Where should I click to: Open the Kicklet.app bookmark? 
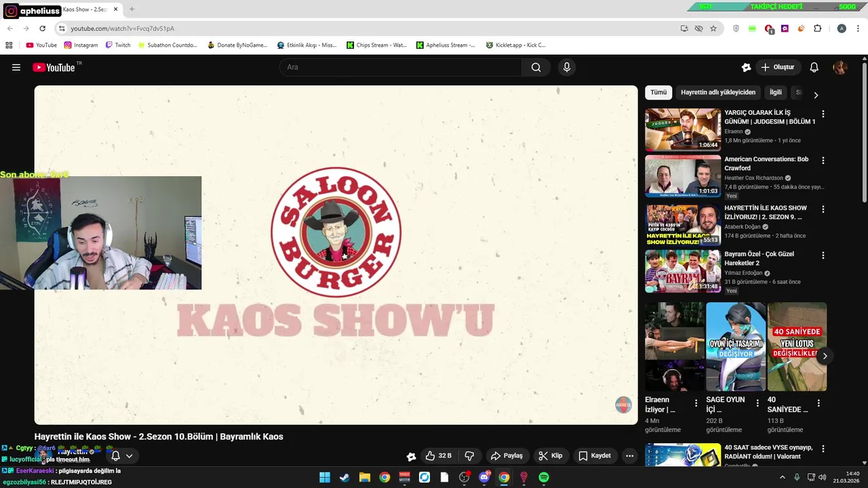(x=515, y=45)
